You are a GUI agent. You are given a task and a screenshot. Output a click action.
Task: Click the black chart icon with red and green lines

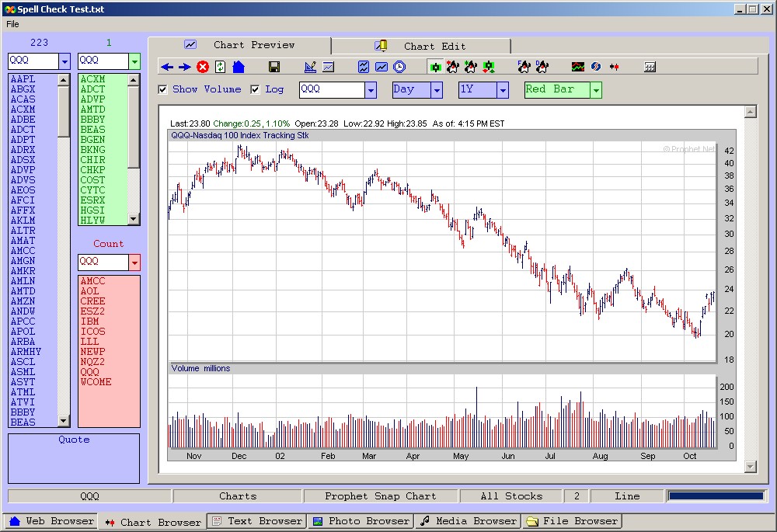(578, 67)
